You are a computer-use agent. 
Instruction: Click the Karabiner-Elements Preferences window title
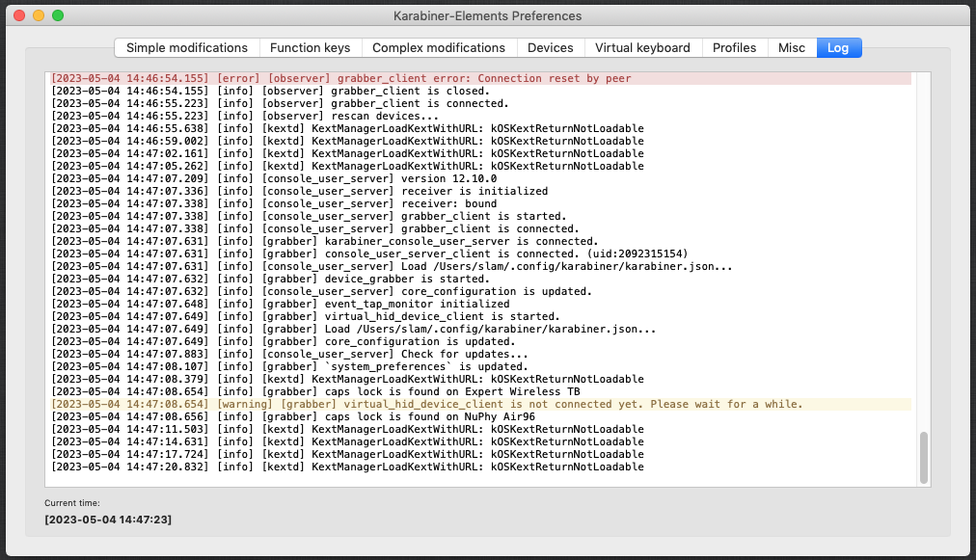[x=487, y=16]
